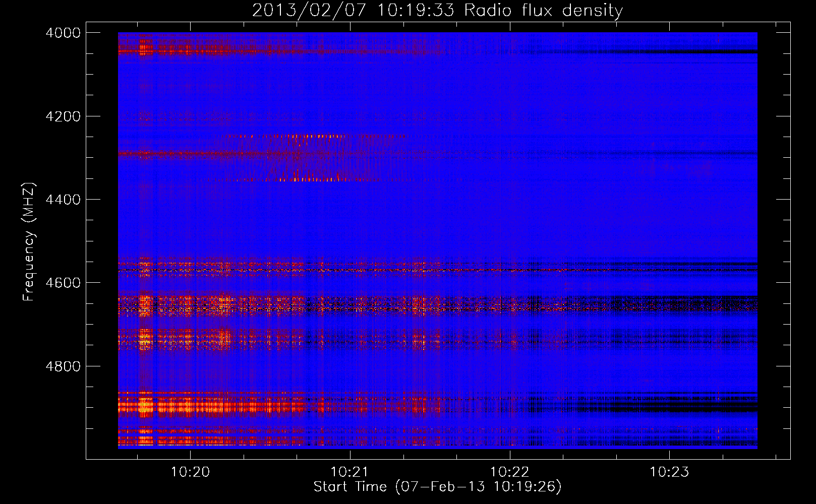
Task: Click the "10:22" time tick label
Action: pyautogui.click(x=510, y=472)
